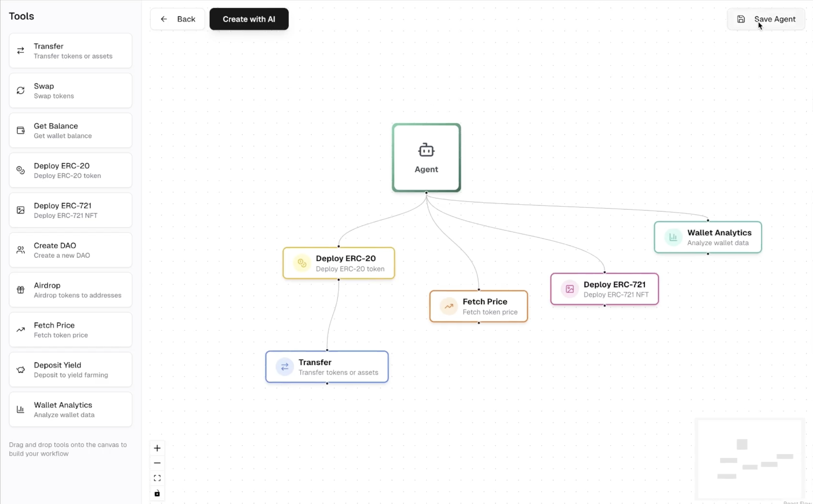Click the Fetch Price node's bottom handle
The image size is (813, 504).
[x=479, y=323]
